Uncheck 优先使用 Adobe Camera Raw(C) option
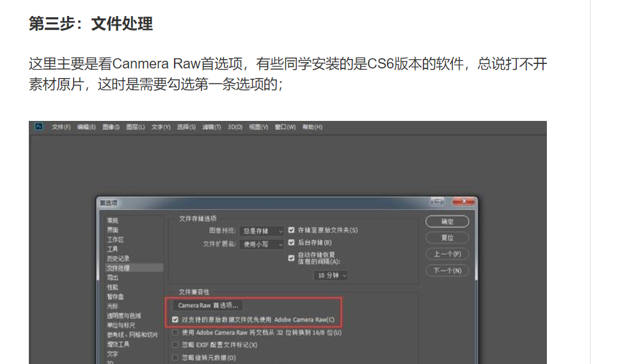Viewport: 623px width, 364px height. pyautogui.click(x=175, y=319)
